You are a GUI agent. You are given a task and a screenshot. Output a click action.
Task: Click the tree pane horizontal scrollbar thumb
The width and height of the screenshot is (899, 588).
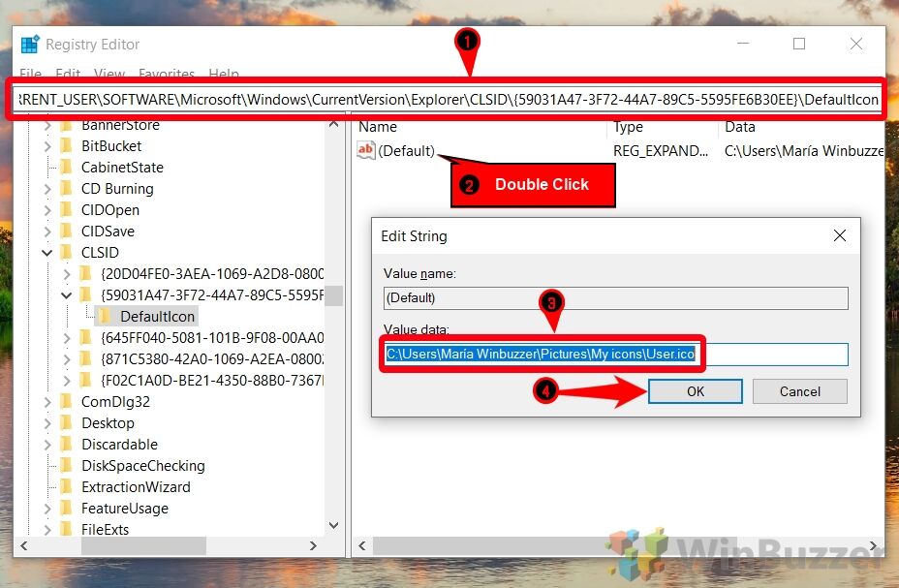point(144,545)
